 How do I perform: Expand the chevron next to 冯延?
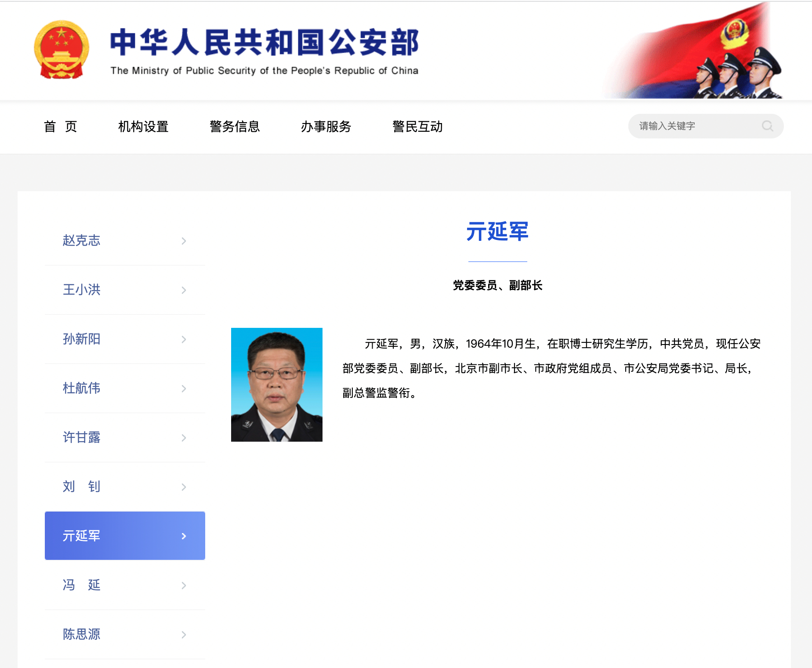point(184,585)
